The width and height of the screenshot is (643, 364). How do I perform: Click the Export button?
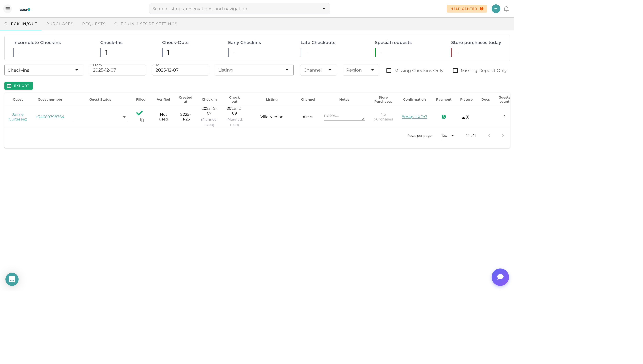(x=19, y=86)
